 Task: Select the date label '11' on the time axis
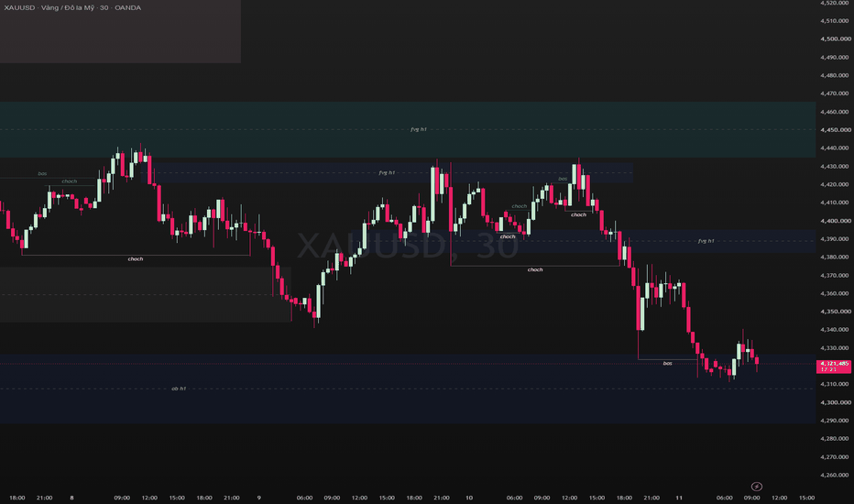tap(679, 498)
